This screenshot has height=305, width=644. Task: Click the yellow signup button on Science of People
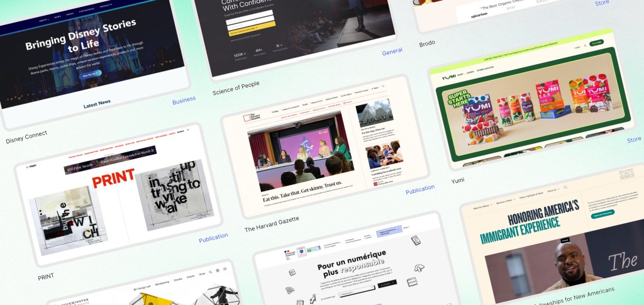click(x=252, y=28)
